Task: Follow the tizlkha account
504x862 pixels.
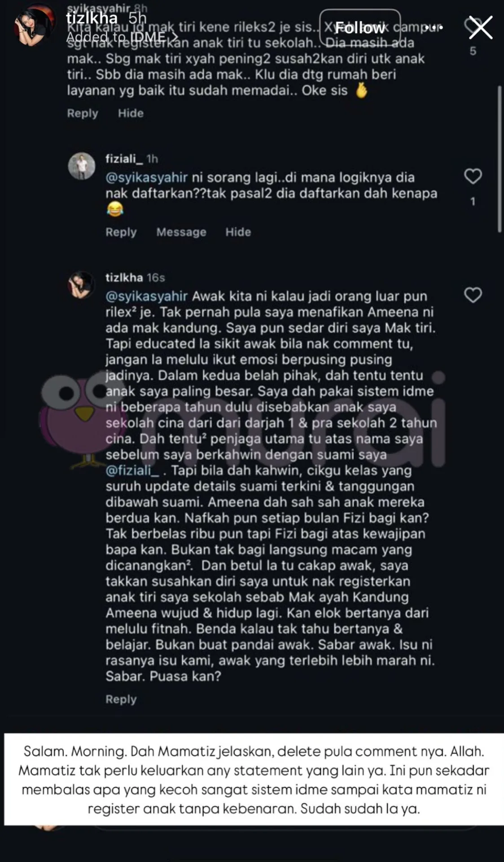Action: 360,28
